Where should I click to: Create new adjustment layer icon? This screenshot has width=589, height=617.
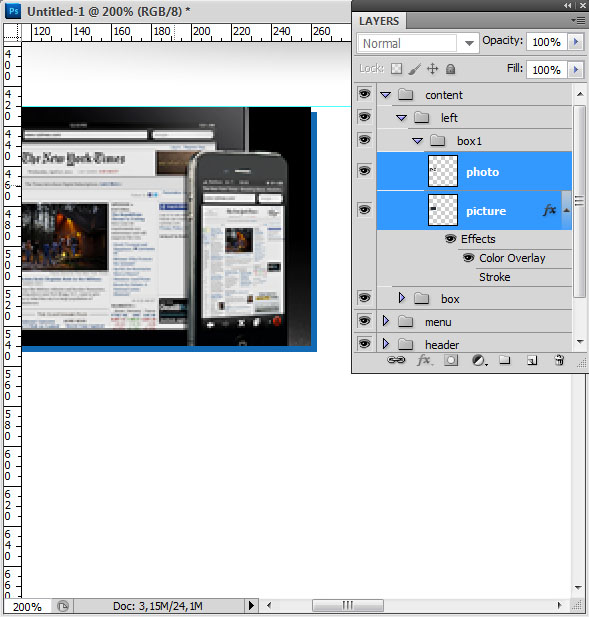[x=479, y=360]
